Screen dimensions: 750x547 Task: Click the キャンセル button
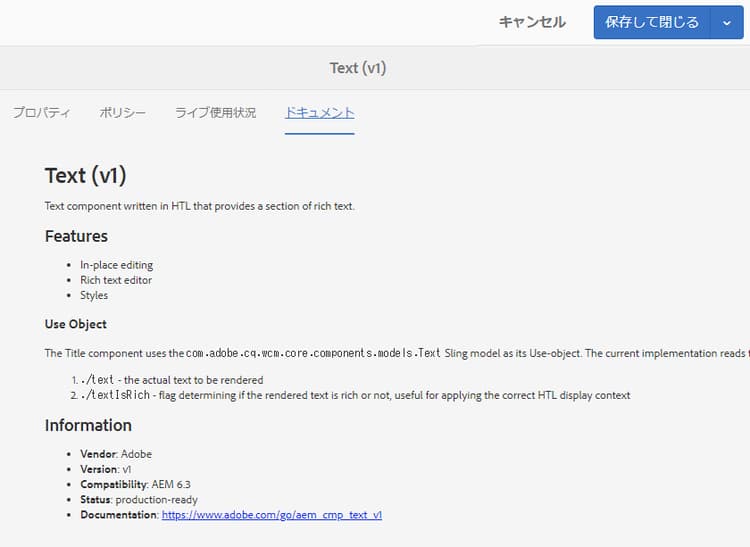(532, 22)
